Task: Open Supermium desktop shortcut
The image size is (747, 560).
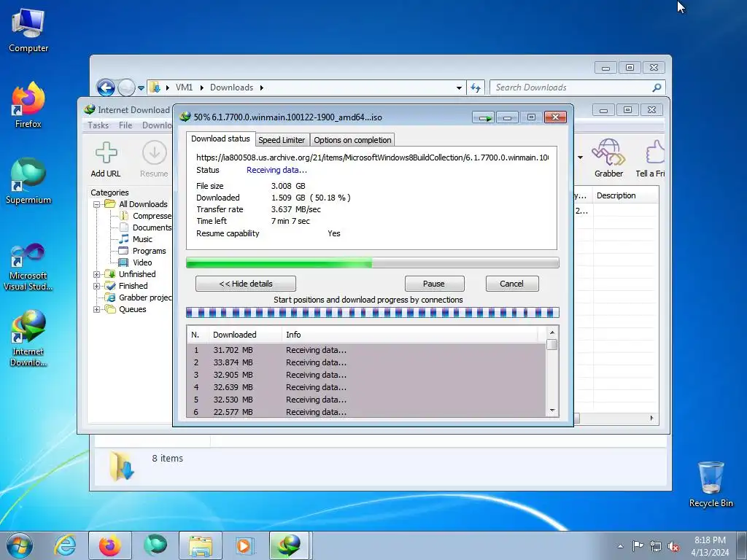Action: coord(28,182)
